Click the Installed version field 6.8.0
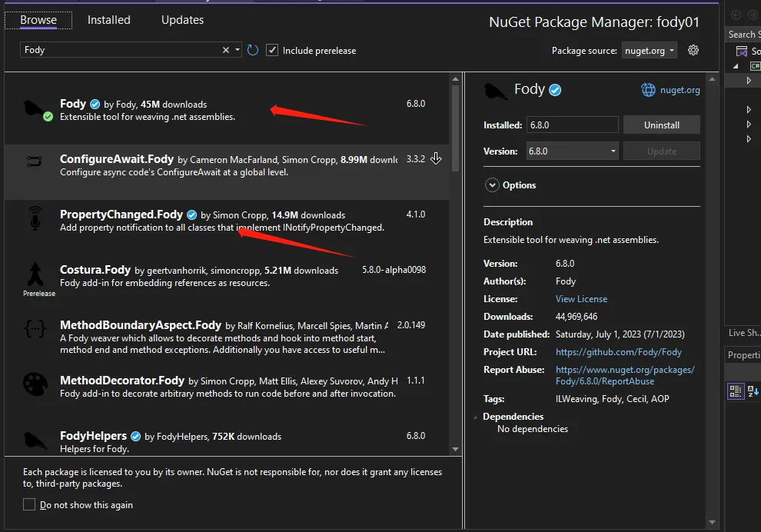The image size is (761, 532). point(572,125)
